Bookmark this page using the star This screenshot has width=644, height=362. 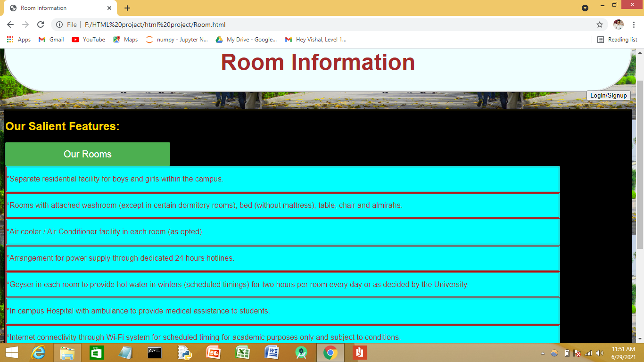[599, 25]
